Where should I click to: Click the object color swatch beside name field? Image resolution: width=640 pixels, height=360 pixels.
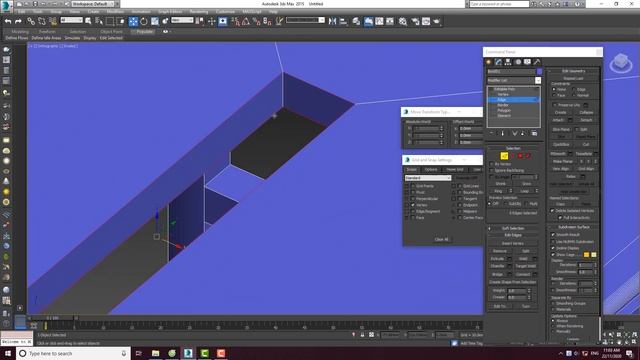point(539,71)
